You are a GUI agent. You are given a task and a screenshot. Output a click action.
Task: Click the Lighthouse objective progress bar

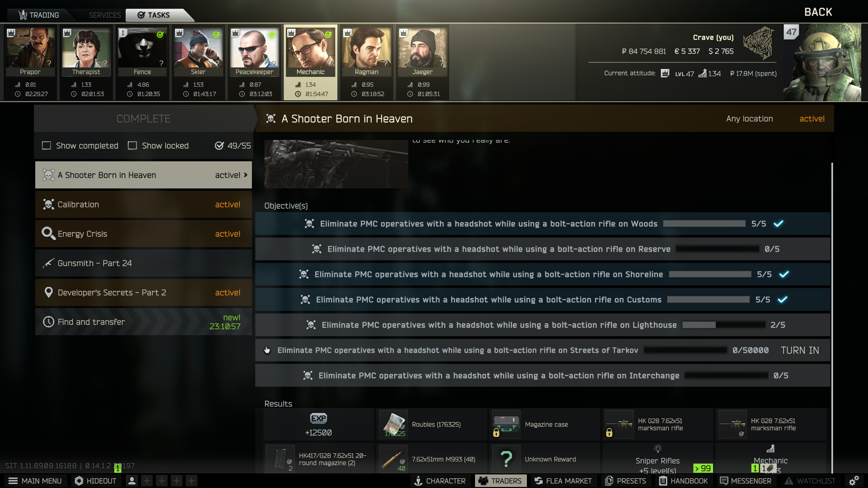724,325
